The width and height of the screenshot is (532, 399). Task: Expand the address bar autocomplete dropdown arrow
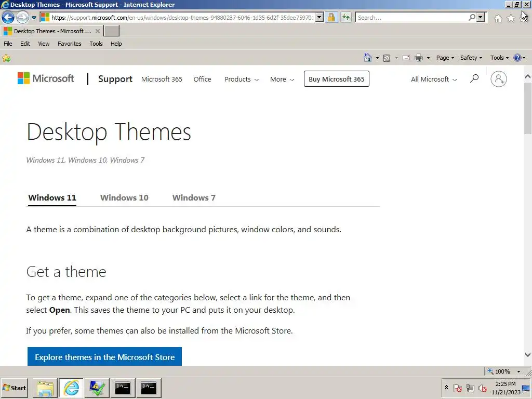pos(320,17)
